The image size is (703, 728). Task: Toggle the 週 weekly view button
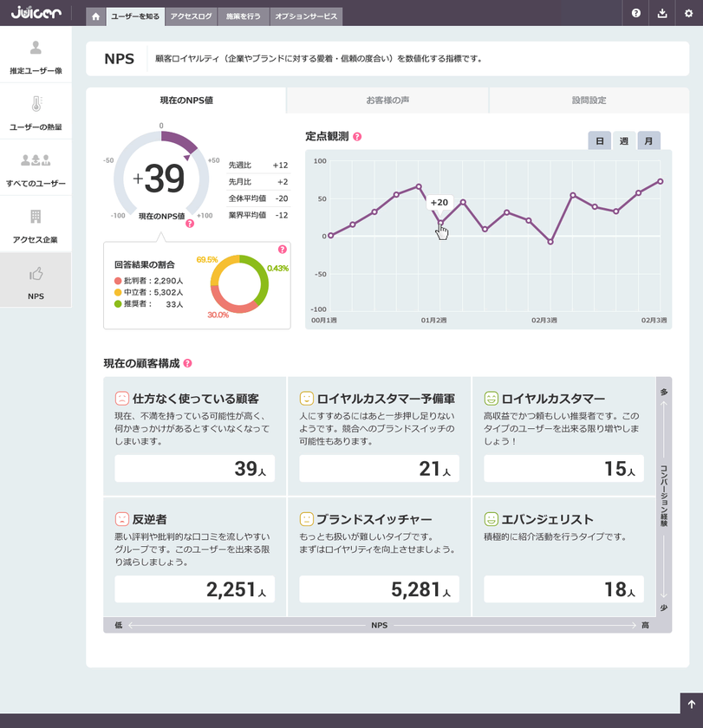point(624,140)
